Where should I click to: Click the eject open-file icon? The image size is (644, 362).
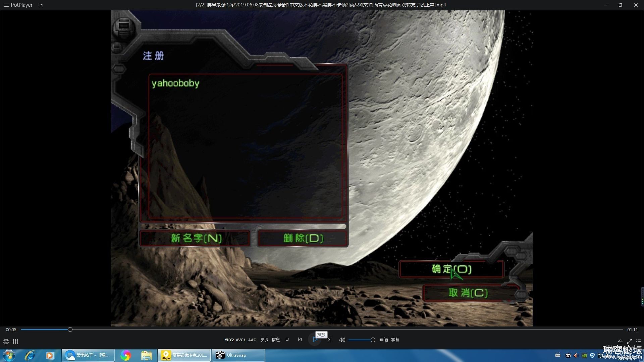point(620,341)
